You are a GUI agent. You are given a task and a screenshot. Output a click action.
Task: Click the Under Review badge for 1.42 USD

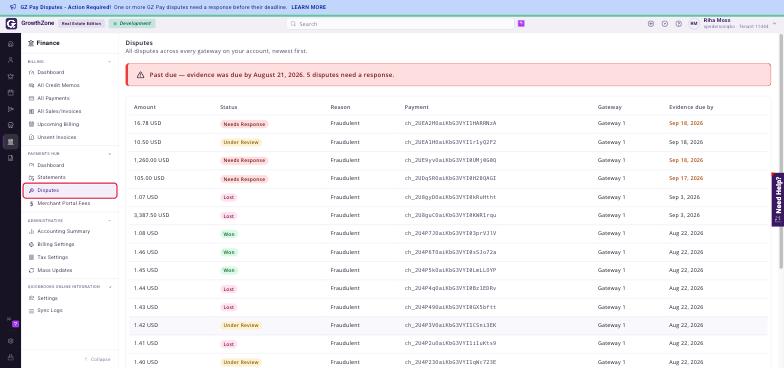tap(241, 325)
